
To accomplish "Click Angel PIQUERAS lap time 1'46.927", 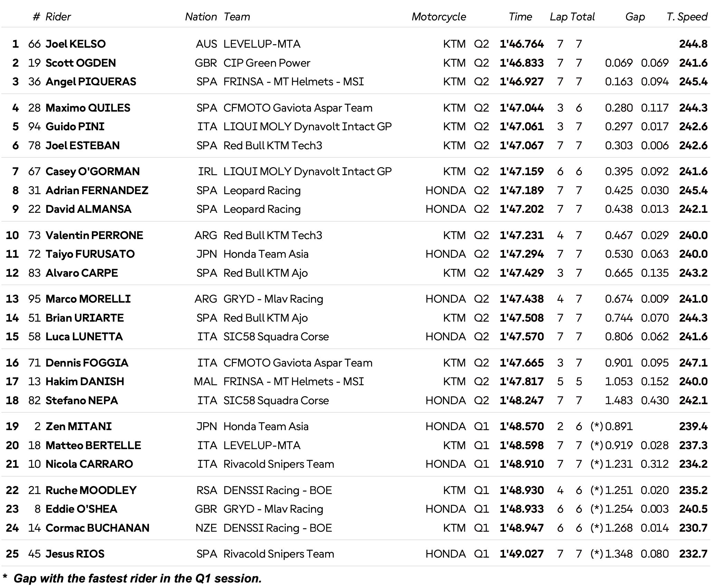I will [521, 82].
